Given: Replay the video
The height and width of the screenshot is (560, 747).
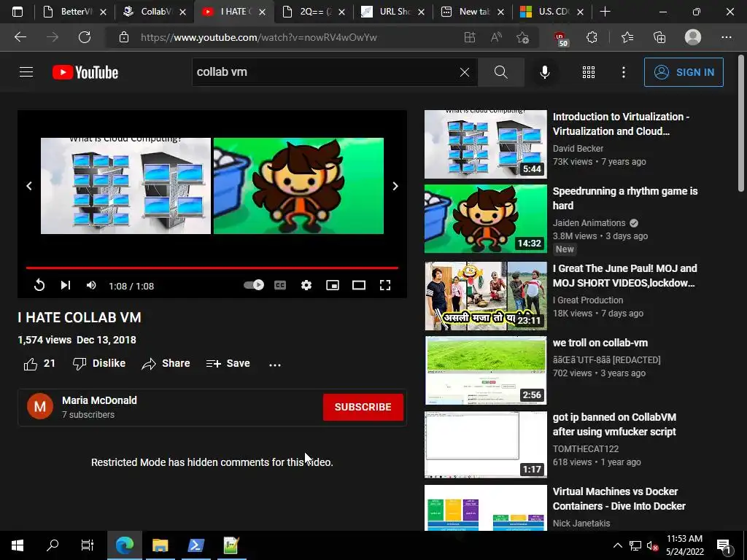Looking at the screenshot, I should click(x=39, y=285).
